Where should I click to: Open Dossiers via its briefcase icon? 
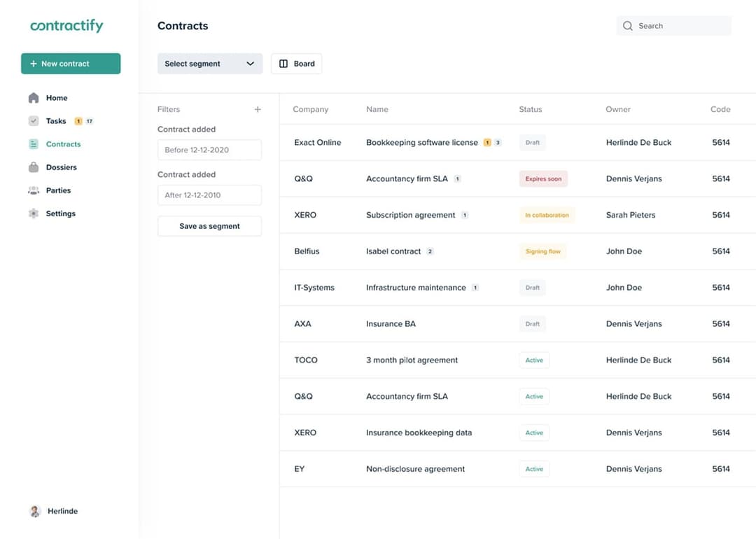(33, 167)
